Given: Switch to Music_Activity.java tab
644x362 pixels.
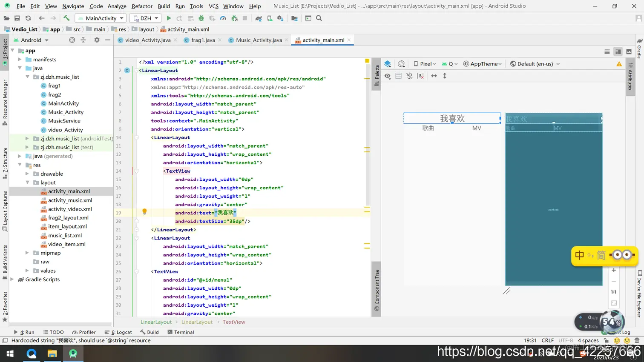Looking at the screenshot, I should click(x=259, y=40).
